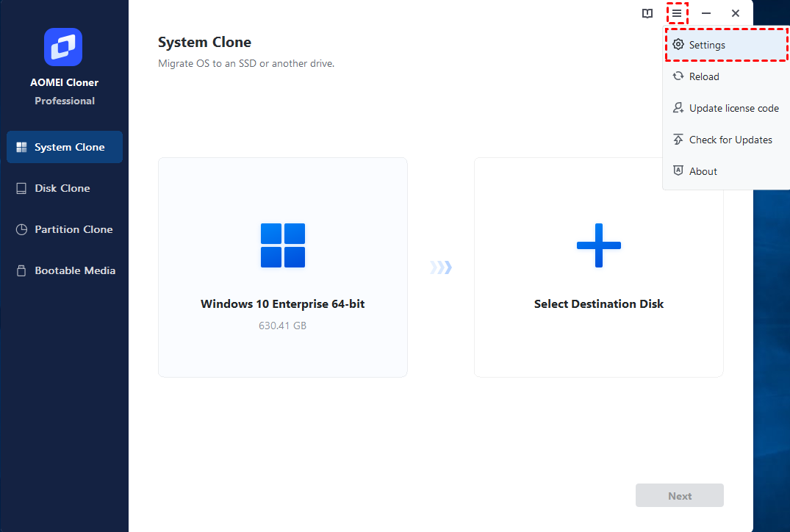Click the Check for Updates icon
Viewport: 790px width, 532px height.
point(678,140)
